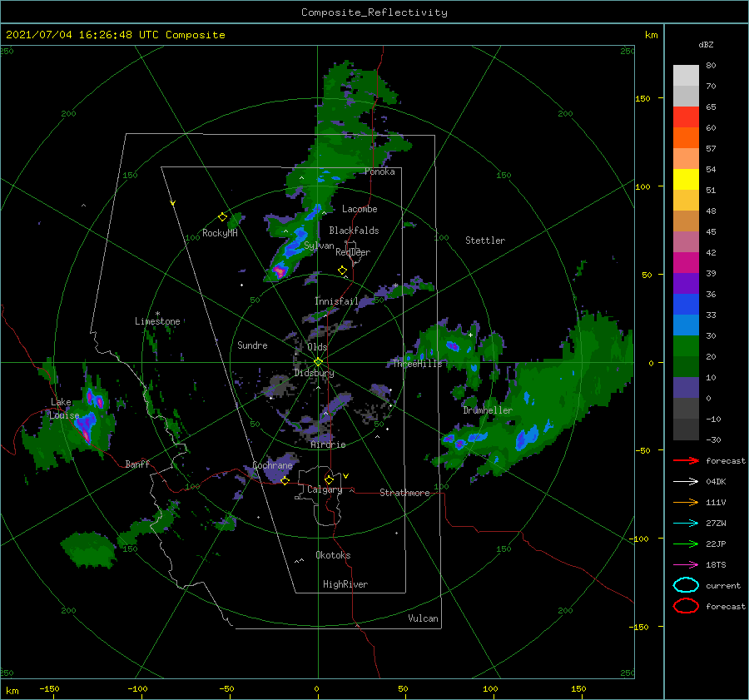This screenshot has height=700, width=749.
Task: Select the ThreeHills label
Action: click(417, 364)
